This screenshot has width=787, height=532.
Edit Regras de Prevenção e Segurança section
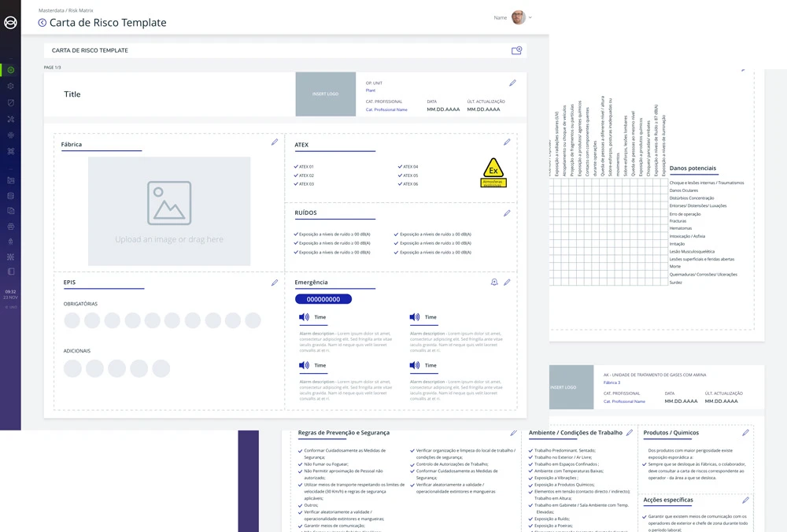tap(513, 433)
